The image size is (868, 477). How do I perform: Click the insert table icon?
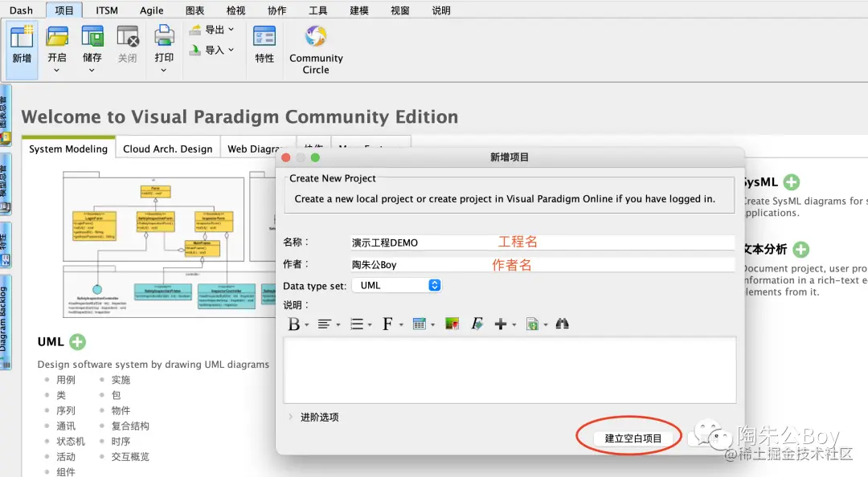[x=420, y=324]
